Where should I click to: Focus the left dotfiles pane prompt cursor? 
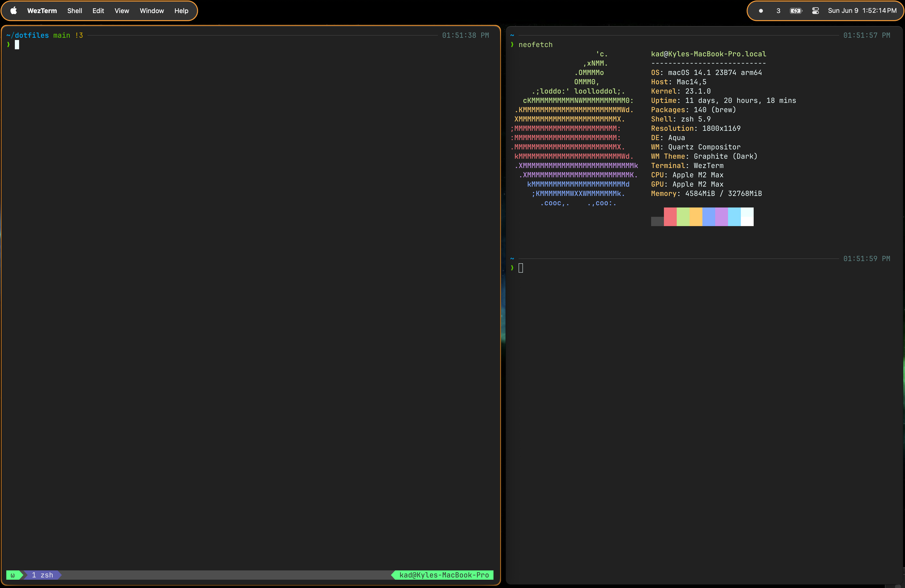[x=17, y=45]
